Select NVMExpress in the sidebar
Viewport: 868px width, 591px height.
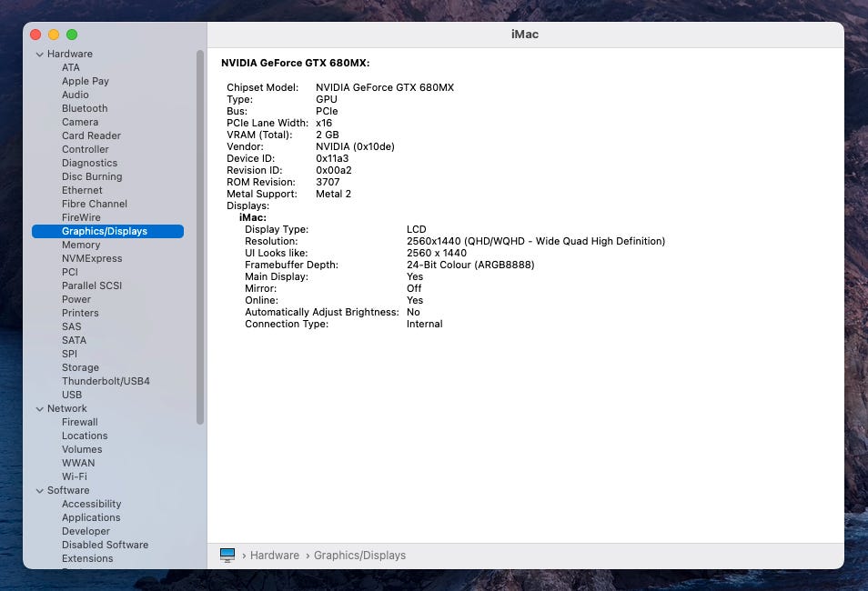pyautogui.click(x=92, y=258)
